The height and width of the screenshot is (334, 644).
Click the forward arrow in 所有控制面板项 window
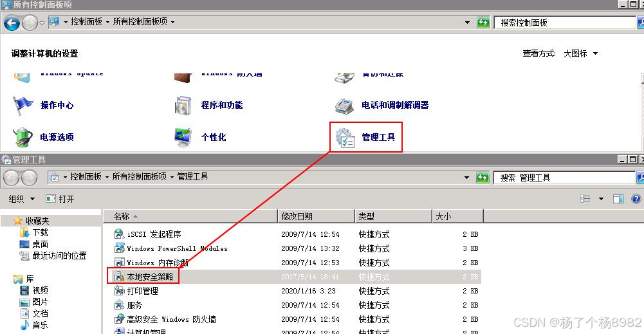click(30, 23)
